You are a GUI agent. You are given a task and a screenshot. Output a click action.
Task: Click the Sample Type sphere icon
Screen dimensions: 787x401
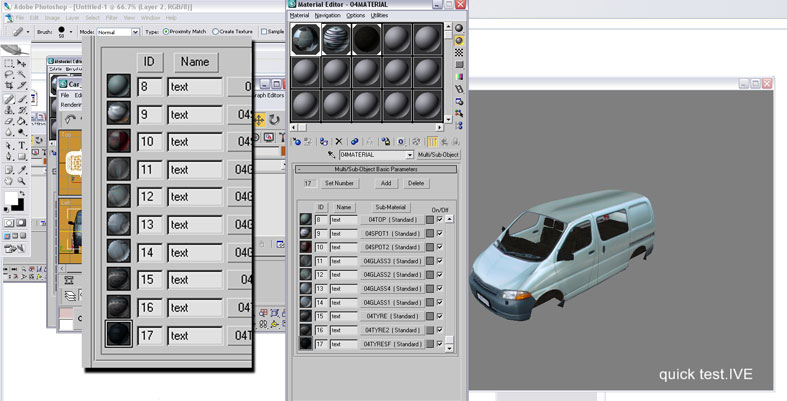459,28
